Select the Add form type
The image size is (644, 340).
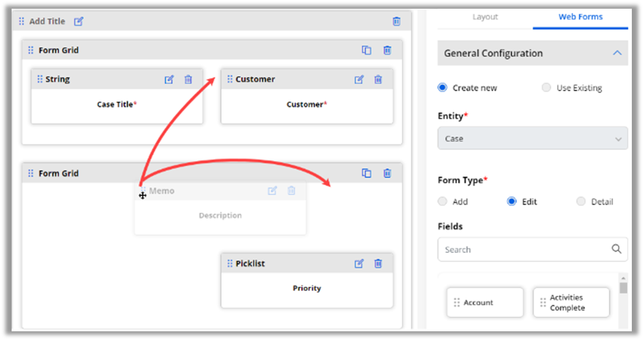point(443,201)
